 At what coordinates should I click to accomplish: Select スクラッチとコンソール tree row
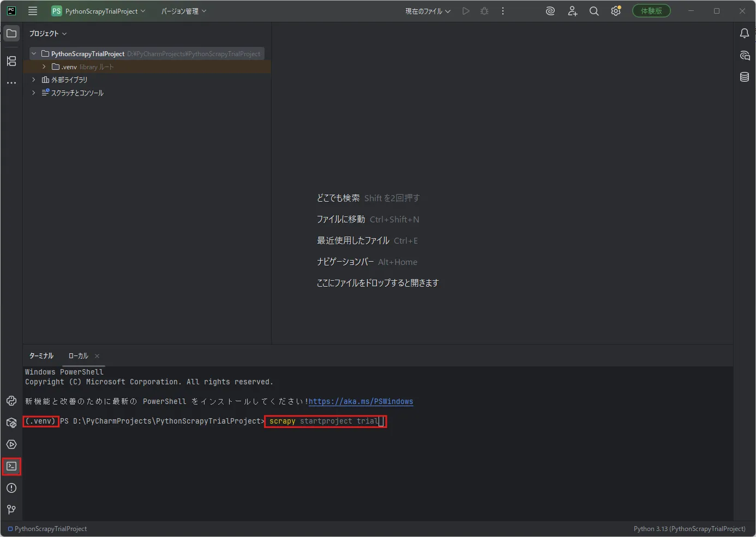(x=147, y=93)
